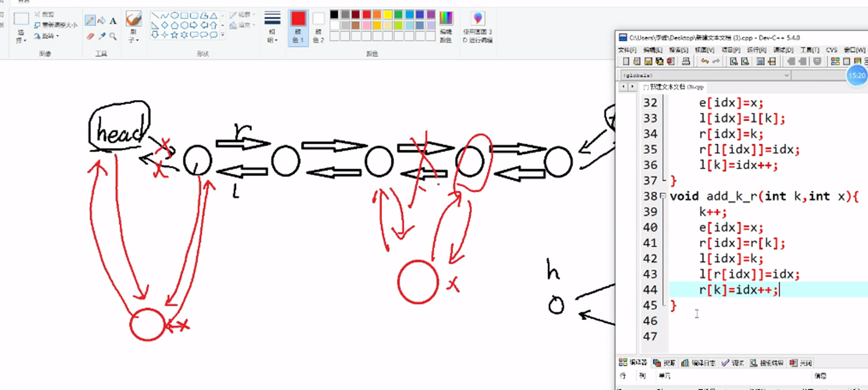Select the Color picker eyedropper in Paint
This screenshot has width=868, height=390.
101,36
